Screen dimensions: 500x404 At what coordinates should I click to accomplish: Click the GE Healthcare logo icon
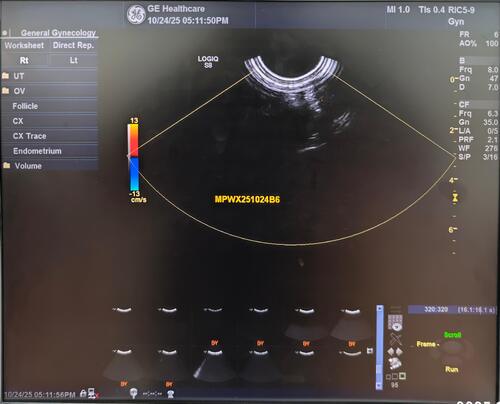[136, 14]
